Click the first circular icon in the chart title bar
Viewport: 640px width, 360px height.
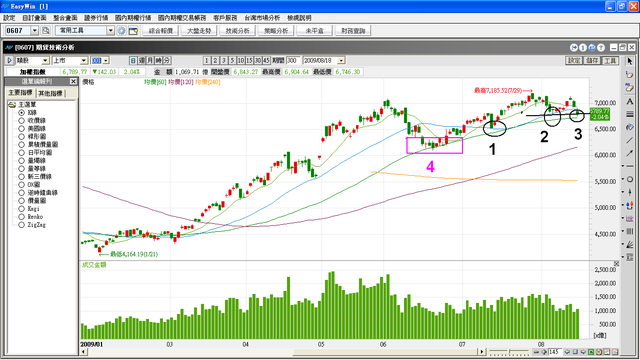click(574, 48)
